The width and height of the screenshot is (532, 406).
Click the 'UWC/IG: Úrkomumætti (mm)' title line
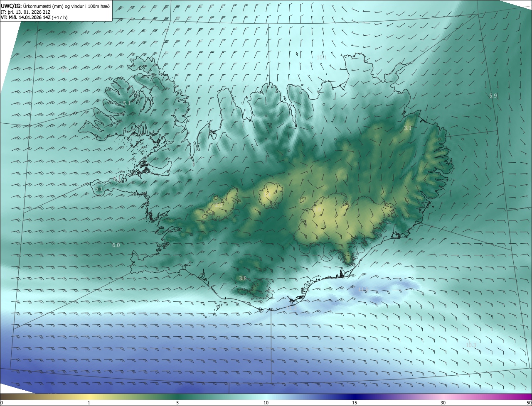56,6
